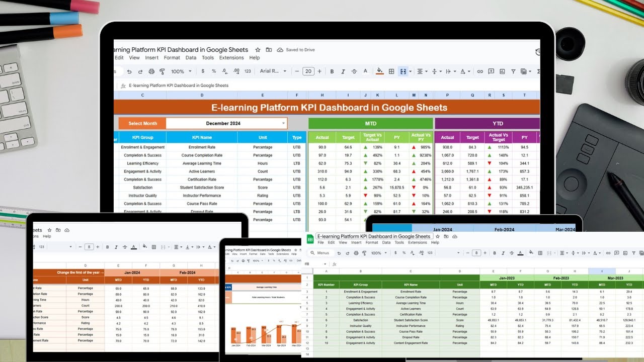Screen dimensions: 644x362
Task: Click the Print icon in the large monitor window
Action: [151, 71]
